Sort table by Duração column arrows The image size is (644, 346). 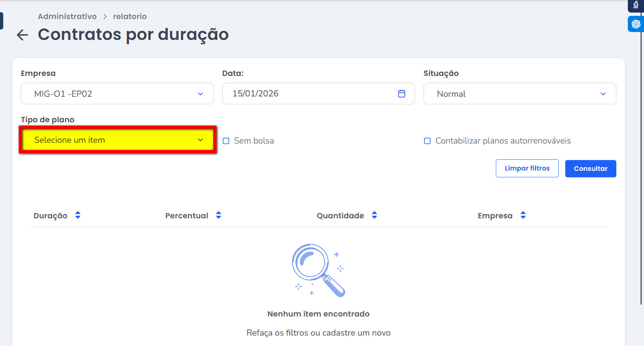(x=78, y=215)
